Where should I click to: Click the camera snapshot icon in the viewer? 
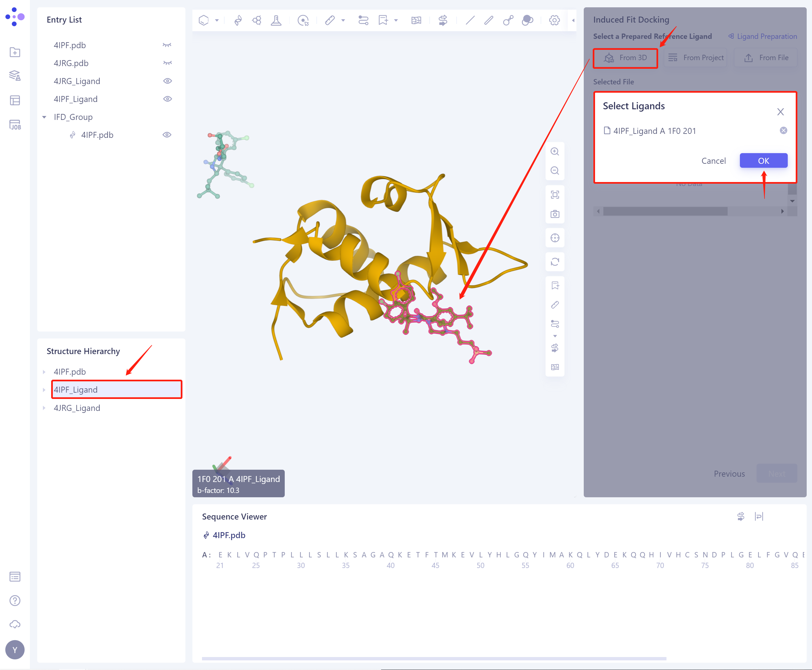coord(555,214)
